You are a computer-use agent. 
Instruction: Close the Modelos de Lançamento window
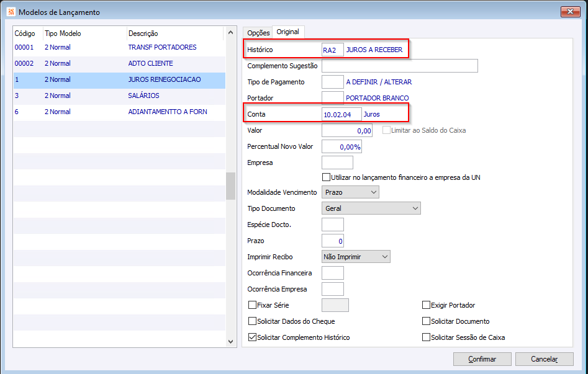pos(569,12)
